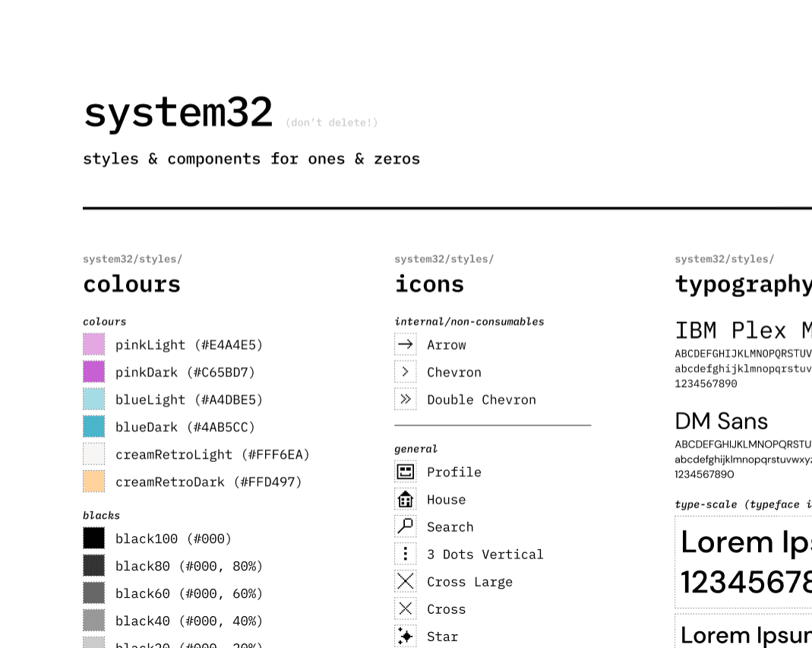
Task: Select the creamRetroDark swatch
Action: point(93,481)
